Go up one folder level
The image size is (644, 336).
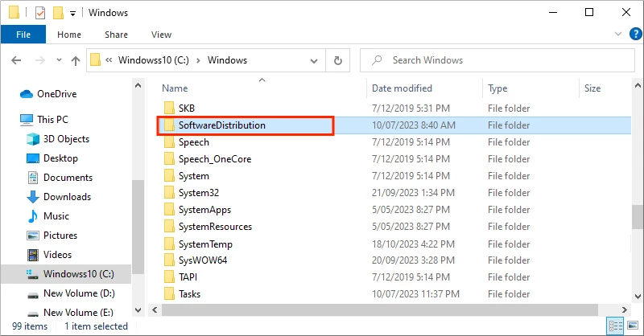tap(75, 61)
